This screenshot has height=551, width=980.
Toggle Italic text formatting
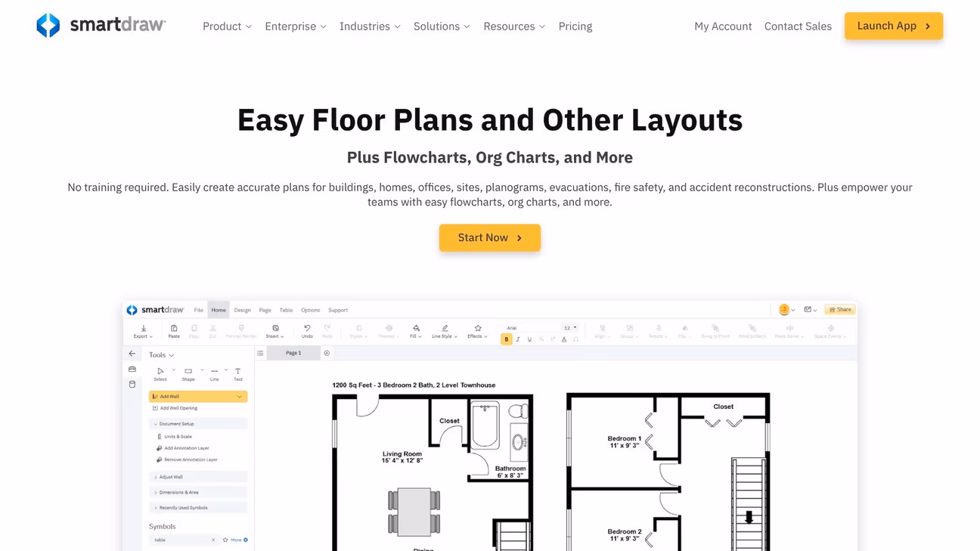tap(518, 339)
